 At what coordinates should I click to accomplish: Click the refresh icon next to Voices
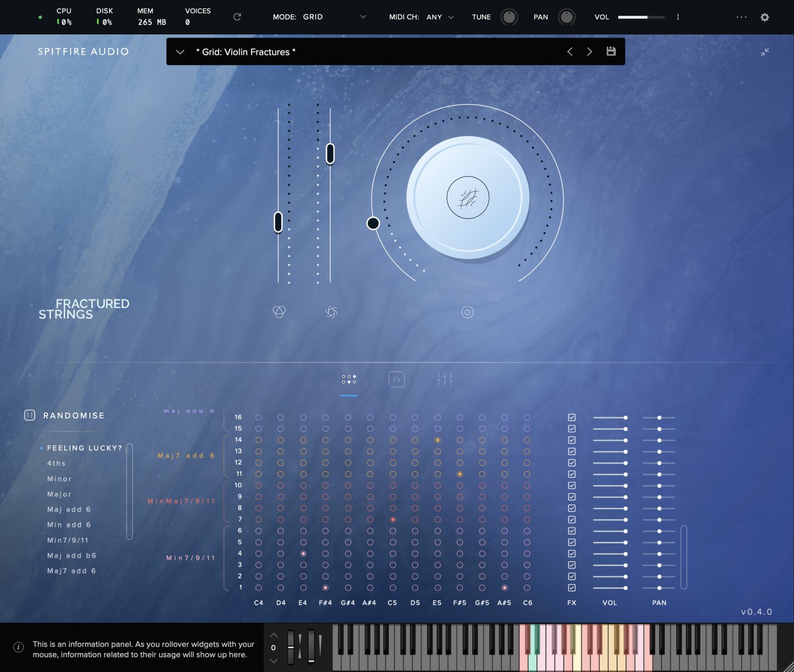pyautogui.click(x=237, y=17)
